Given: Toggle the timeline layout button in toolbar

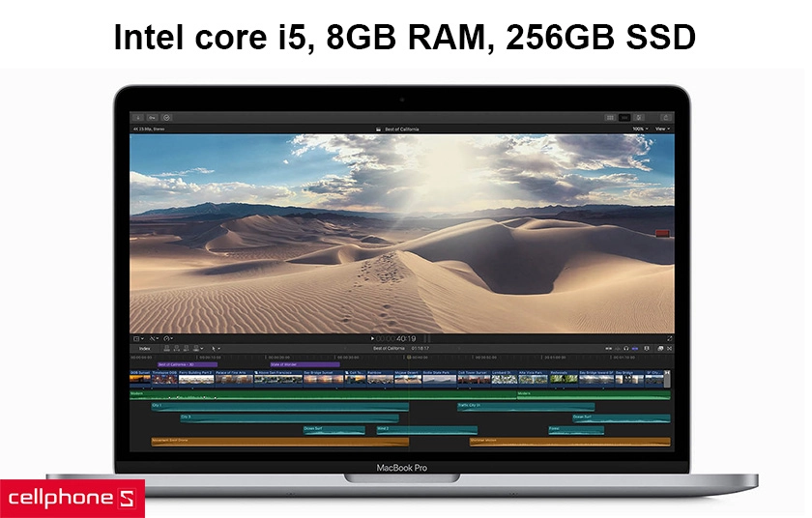Looking at the screenshot, I should pyautogui.click(x=625, y=117).
